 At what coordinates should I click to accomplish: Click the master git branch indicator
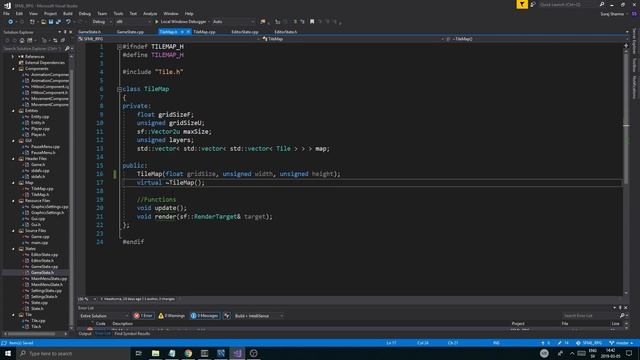click(621, 343)
